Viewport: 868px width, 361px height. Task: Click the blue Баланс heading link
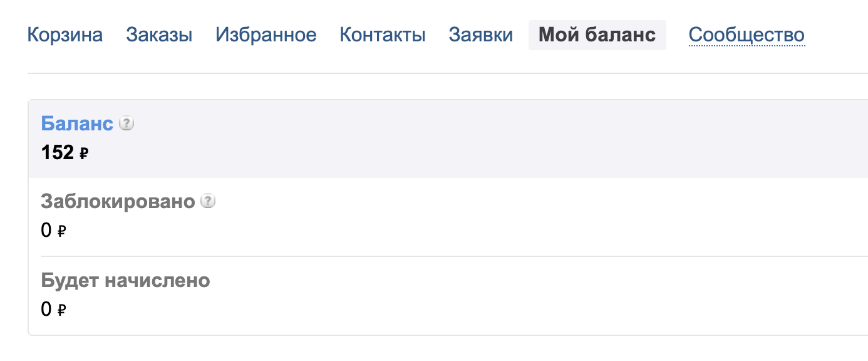click(x=77, y=123)
